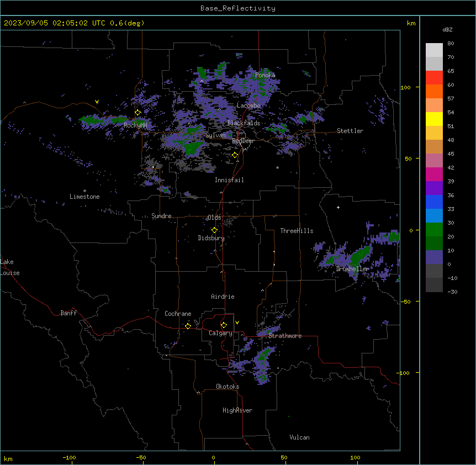Click the yellow V marker east of Calgary
The width and height of the screenshot is (476, 465).
(237, 323)
